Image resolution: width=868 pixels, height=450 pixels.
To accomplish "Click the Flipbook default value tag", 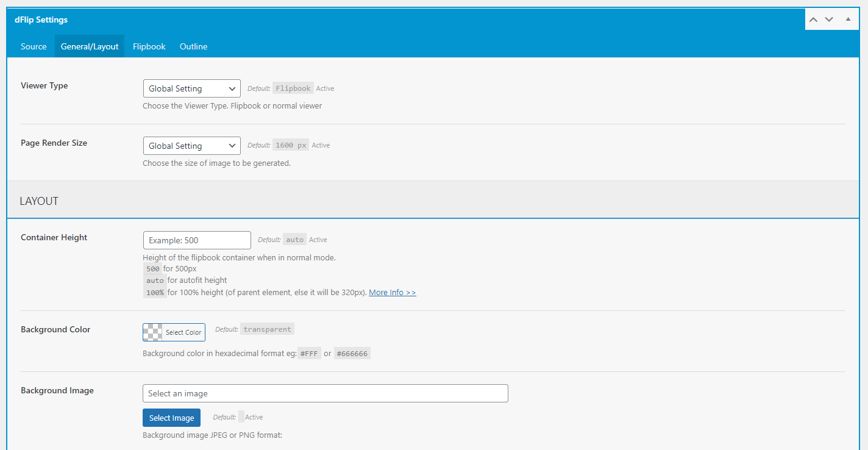I will 293,88.
